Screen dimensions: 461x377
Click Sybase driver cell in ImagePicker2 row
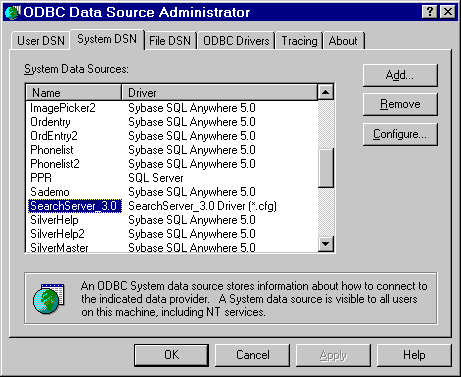click(x=192, y=108)
